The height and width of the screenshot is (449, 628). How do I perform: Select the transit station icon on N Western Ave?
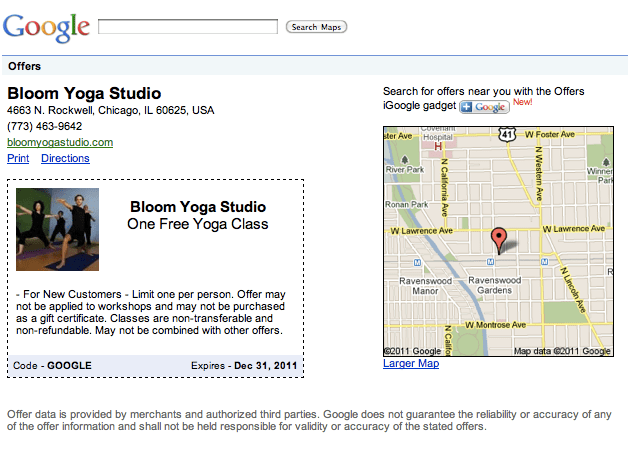(543, 261)
